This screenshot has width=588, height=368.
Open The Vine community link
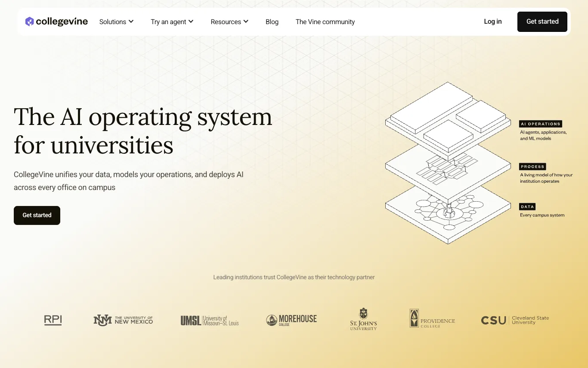pos(325,22)
